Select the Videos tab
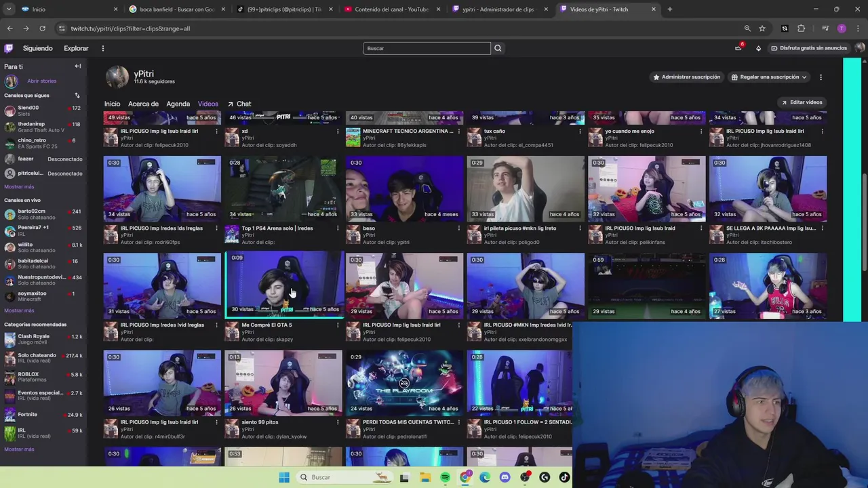Screen dimensions: 868x488 tap(208, 104)
